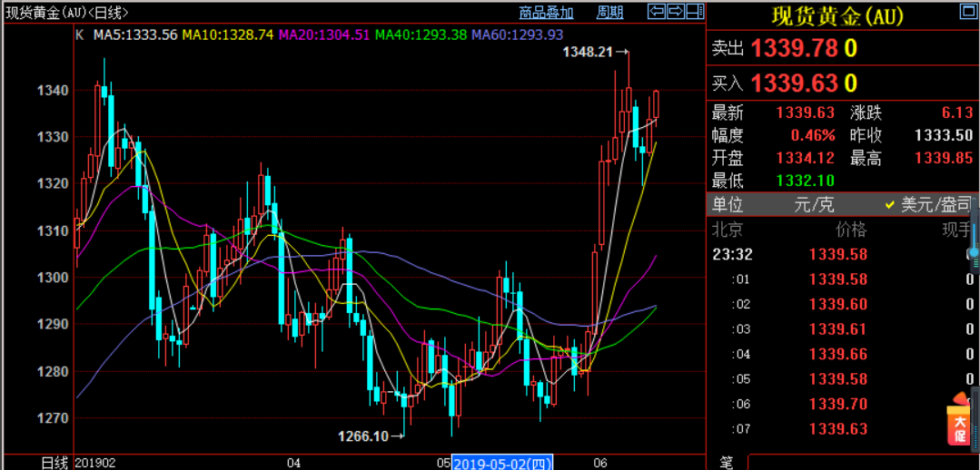Select the 元/克 unit option

pos(815,204)
